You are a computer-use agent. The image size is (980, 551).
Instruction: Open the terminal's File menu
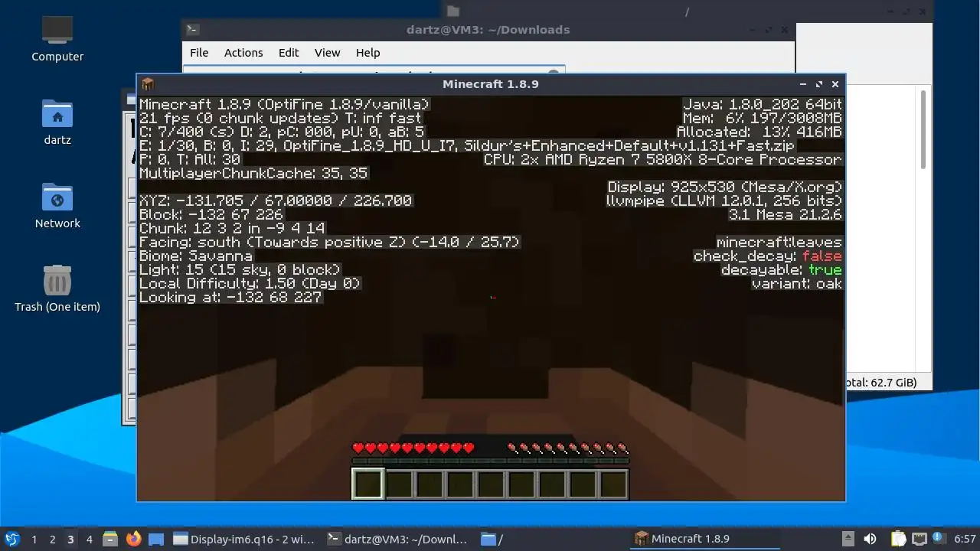click(x=199, y=53)
